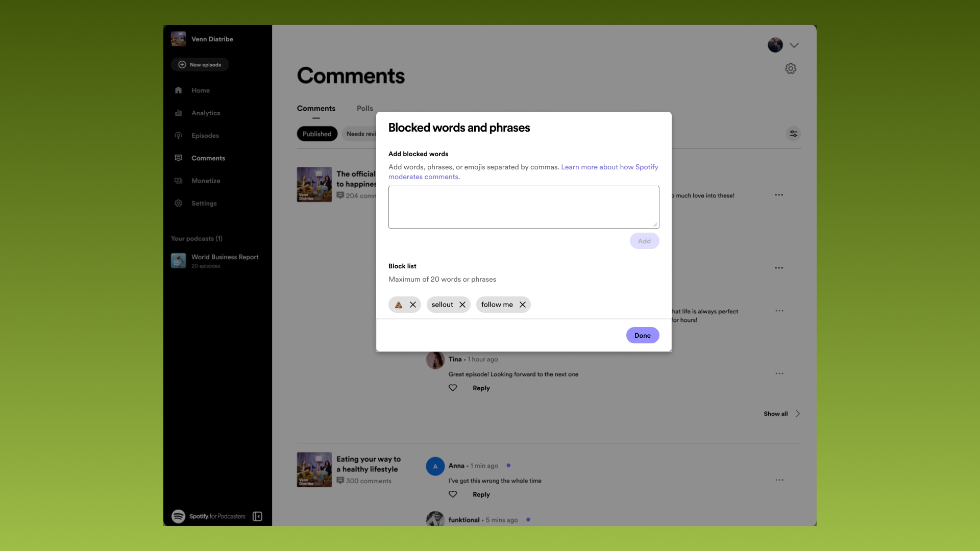
Task: Open 'The official' episode thumbnail
Action: pyautogui.click(x=314, y=184)
